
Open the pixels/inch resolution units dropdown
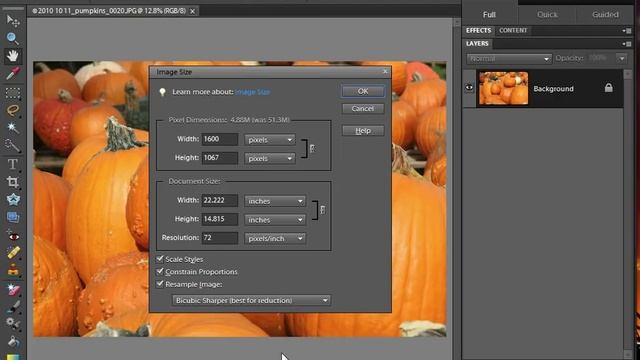click(x=275, y=238)
